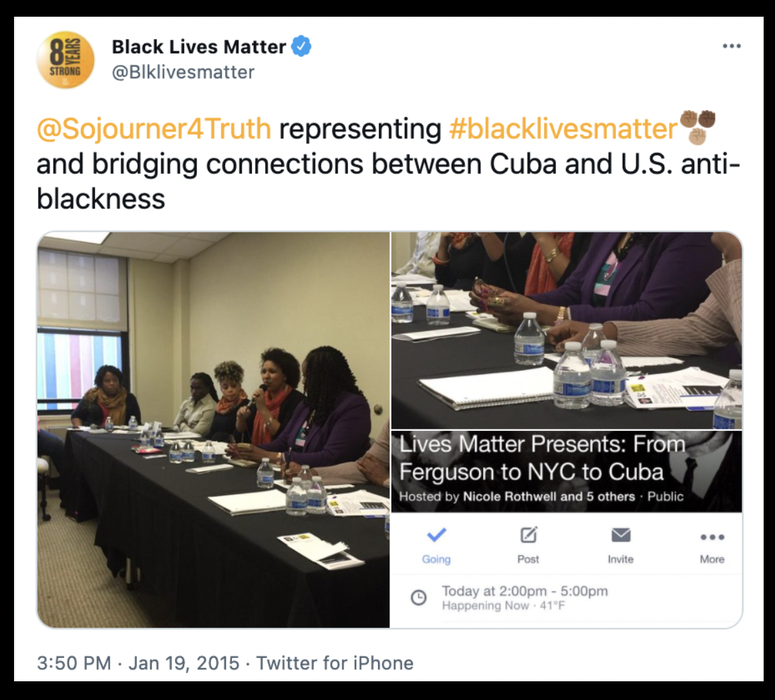Open the panel discussion photo on left

point(214,429)
